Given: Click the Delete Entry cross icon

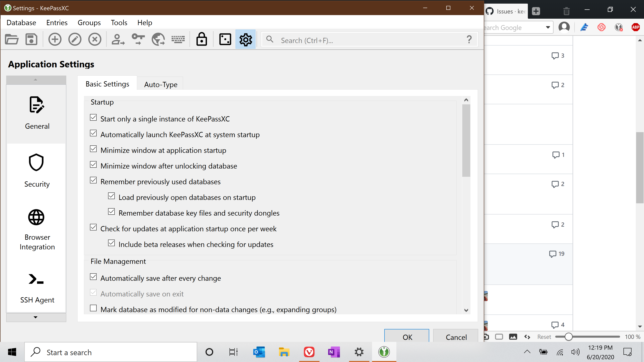Looking at the screenshot, I should point(95,39).
